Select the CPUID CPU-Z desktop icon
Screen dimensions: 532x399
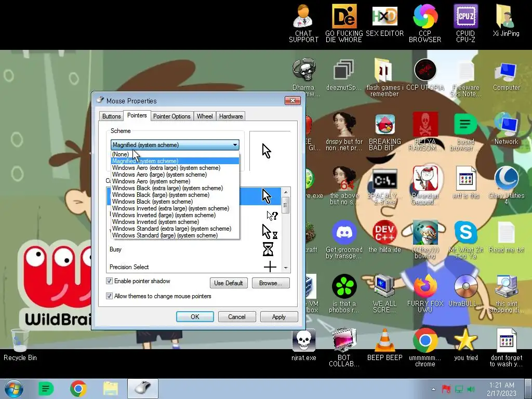coord(465,23)
